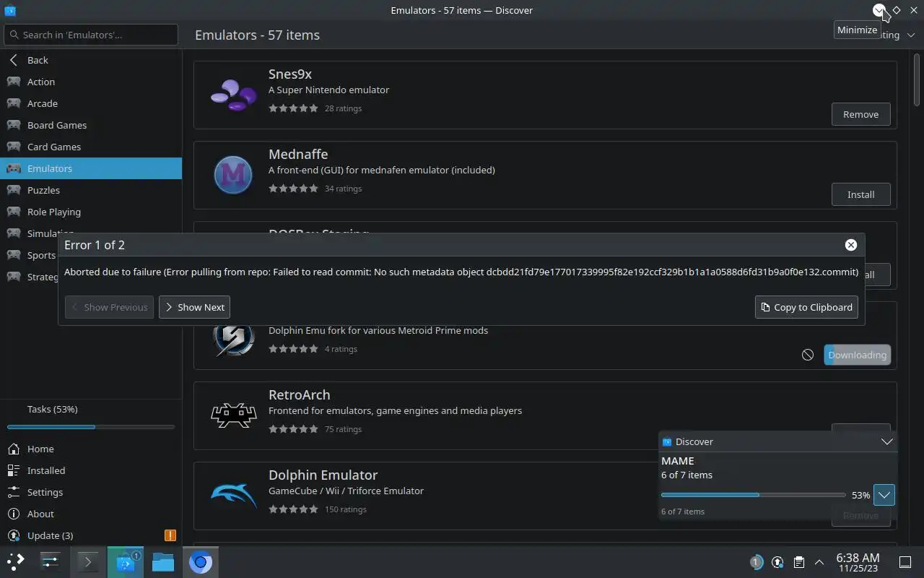This screenshot has height=578, width=924.
Task: Click the Dolphin Emulator dolphin icon
Action: (x=233, y=496)
